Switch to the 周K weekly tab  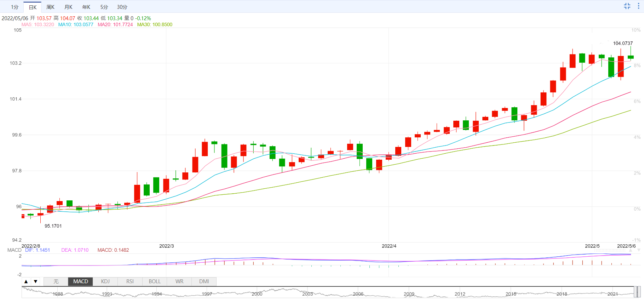tap(50, 7)
